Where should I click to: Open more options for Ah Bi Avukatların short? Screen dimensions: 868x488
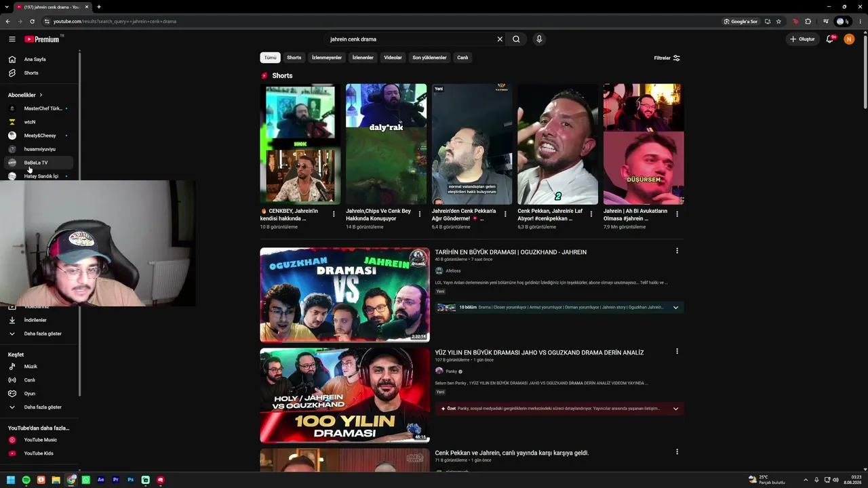click(677, 214)
